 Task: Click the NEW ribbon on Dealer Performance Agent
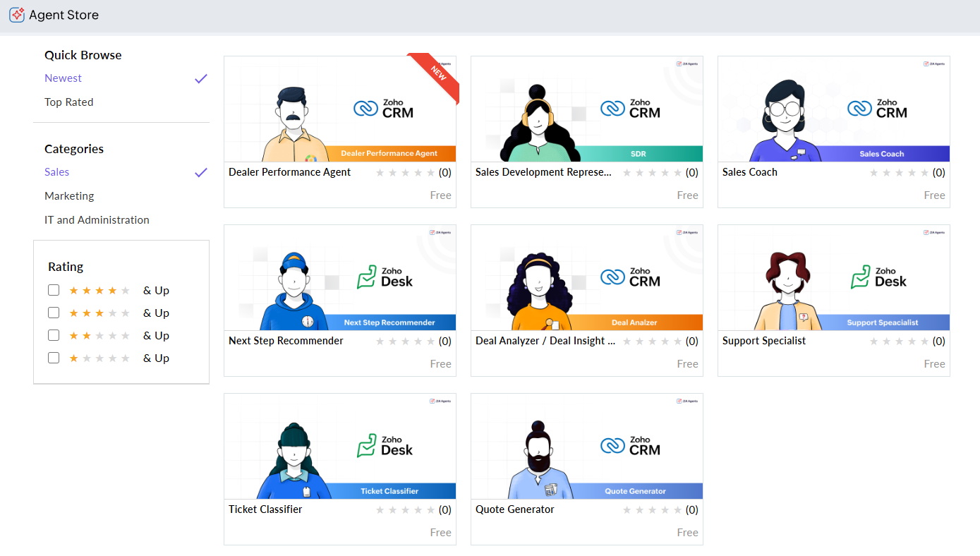[438, 73]
